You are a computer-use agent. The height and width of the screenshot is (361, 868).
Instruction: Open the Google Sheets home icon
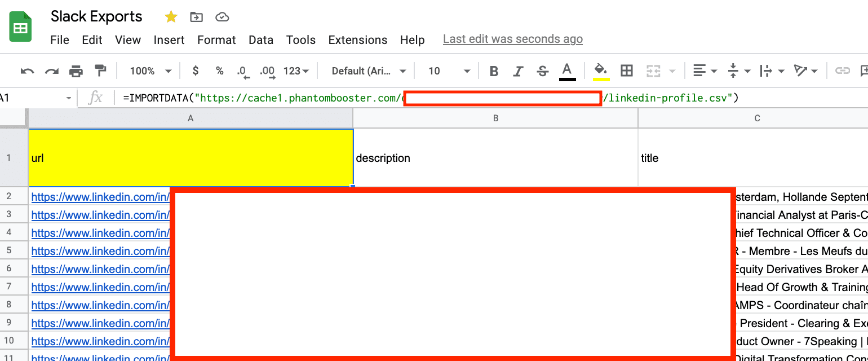[21, 28]
